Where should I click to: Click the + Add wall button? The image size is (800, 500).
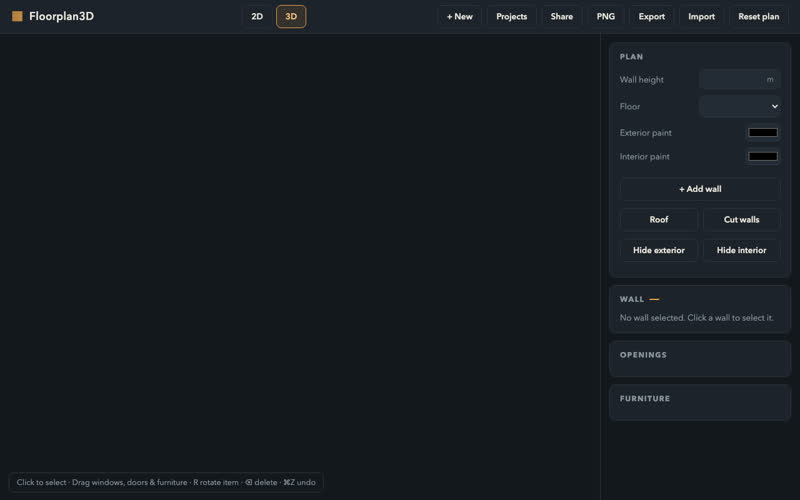[x=700, y=189]
